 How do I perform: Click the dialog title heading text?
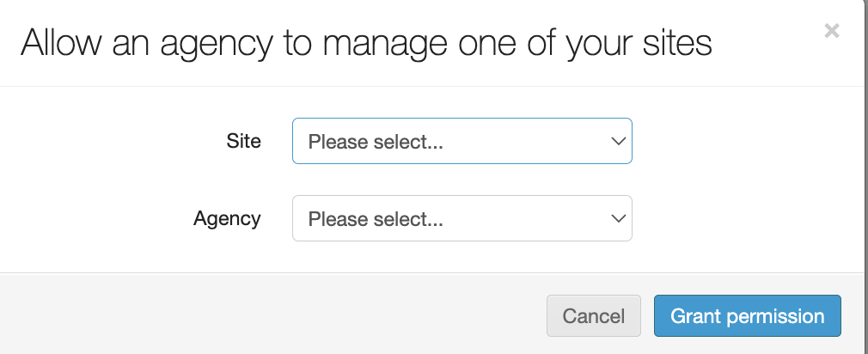click(x=366, y=43)
